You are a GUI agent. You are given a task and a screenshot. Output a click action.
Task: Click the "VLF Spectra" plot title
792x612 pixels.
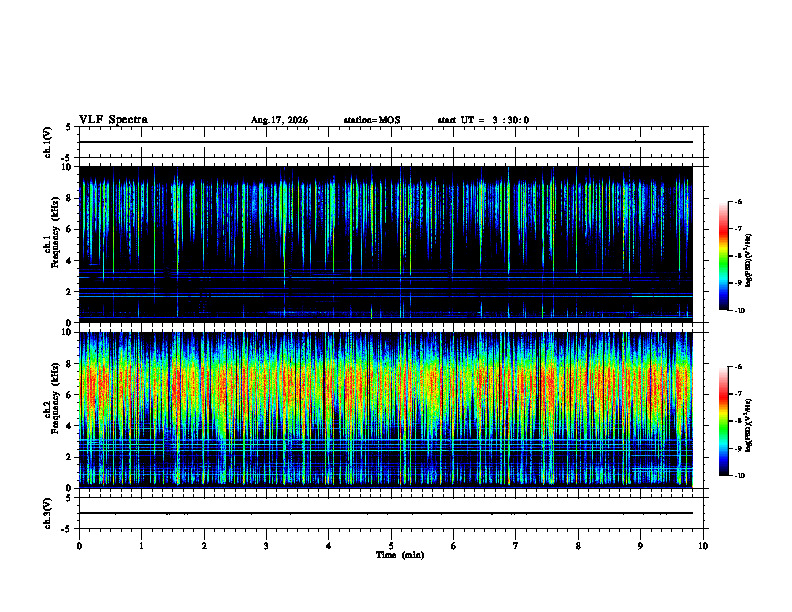(x=113, y=120)
